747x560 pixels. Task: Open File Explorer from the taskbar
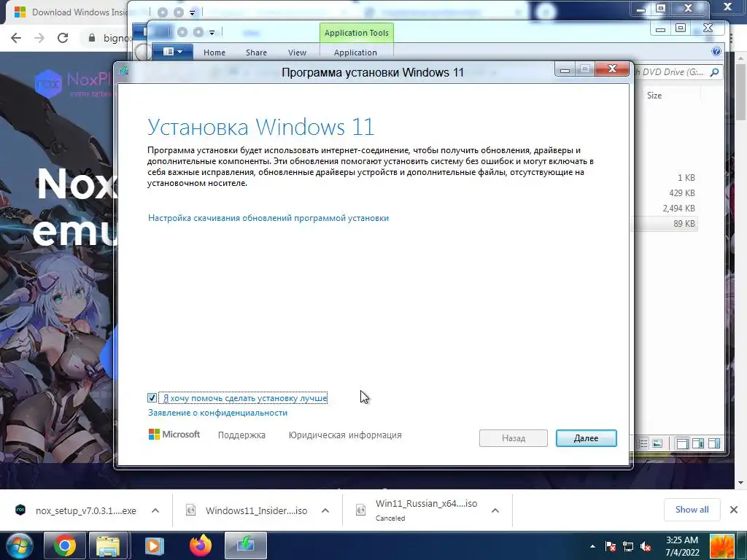click(x=108, y=545)
